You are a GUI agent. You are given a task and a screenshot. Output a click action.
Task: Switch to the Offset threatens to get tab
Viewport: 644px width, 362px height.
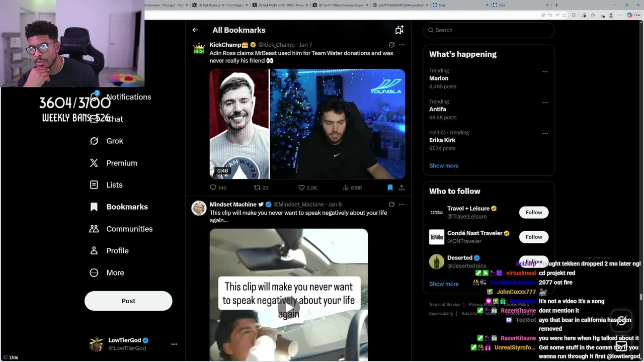coord(340,5)
